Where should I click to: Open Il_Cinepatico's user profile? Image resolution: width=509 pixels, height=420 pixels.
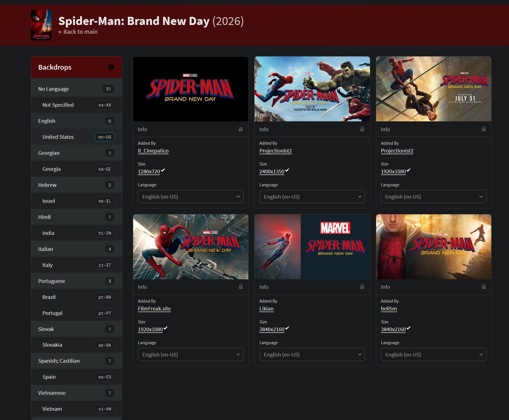pyautogui.click(x=153, y=151)
